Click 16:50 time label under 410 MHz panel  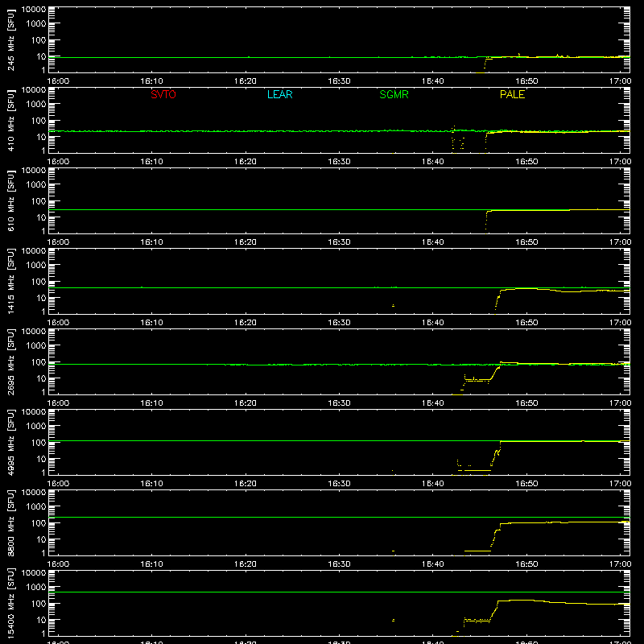pyautogui.click(x=526, y=162)
